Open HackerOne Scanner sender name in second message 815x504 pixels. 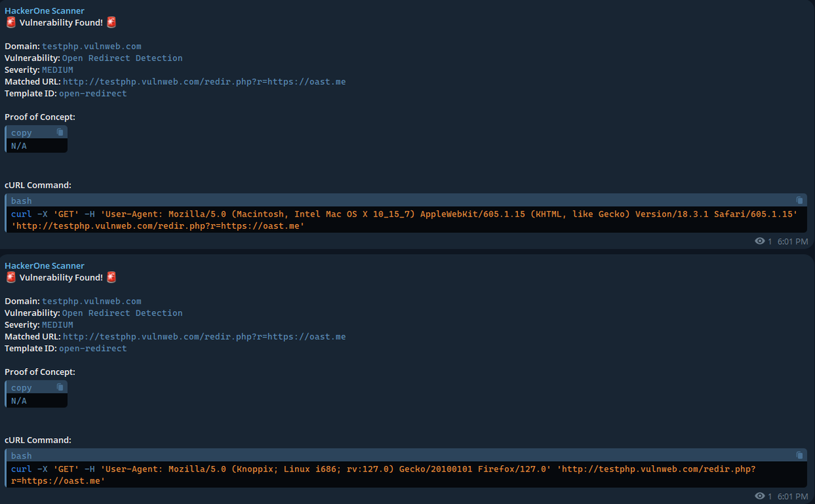point(44,266)
